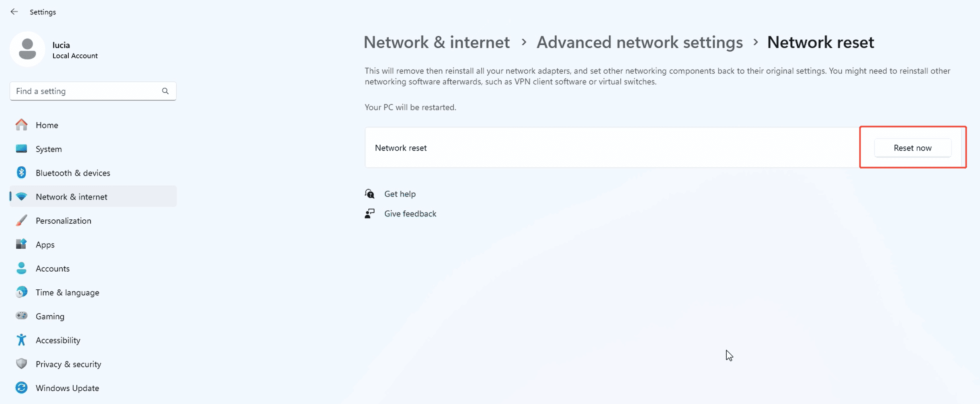
Task: Click the search magnifier icon
Action: (165, 91)
